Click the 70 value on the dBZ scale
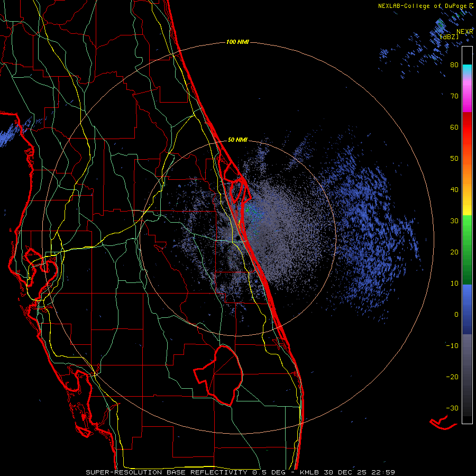This screenshot has width=476, height=476. [x=454, y=96]
